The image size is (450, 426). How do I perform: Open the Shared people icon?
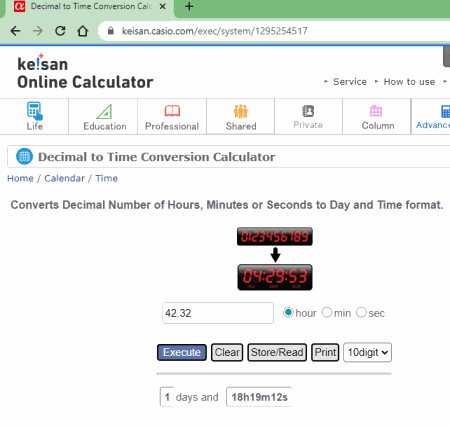click(x=241, y=111)
